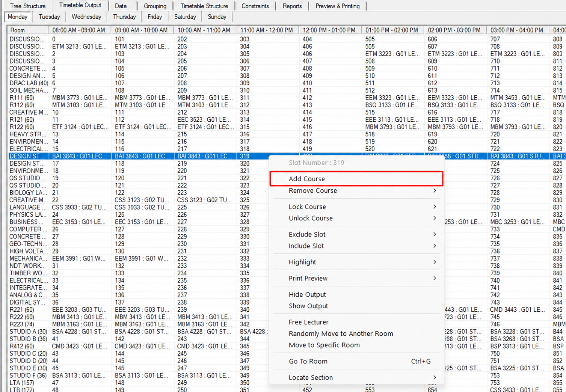Select the Saturday day tab

[x=185, y=17]
